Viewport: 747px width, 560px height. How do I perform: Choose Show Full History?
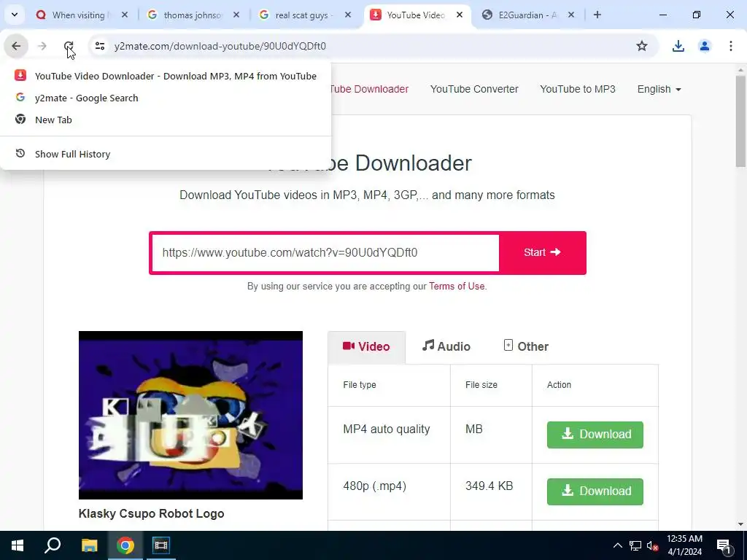tap(166, 155)
